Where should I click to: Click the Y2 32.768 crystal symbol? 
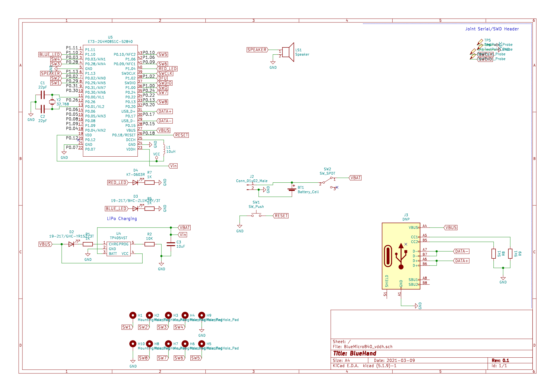(52, 102)
